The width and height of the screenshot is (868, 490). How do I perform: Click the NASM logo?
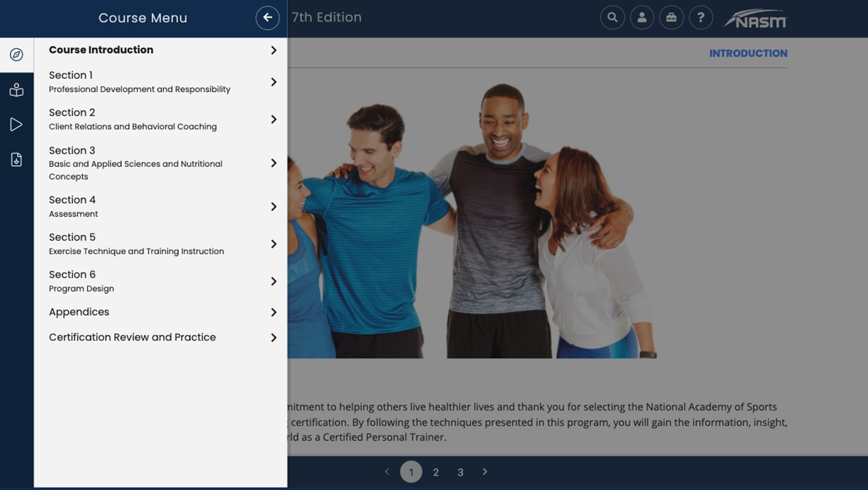pos(756,18)
